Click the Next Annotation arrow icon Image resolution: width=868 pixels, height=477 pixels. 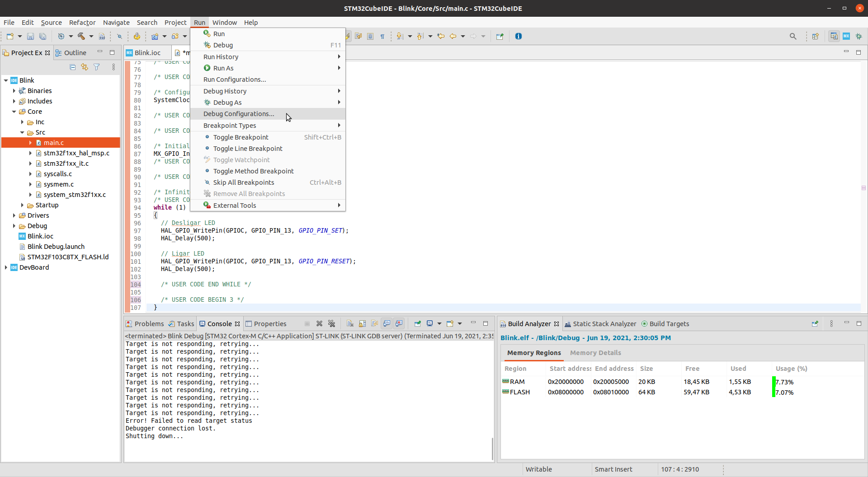click(x=400, y=36)
